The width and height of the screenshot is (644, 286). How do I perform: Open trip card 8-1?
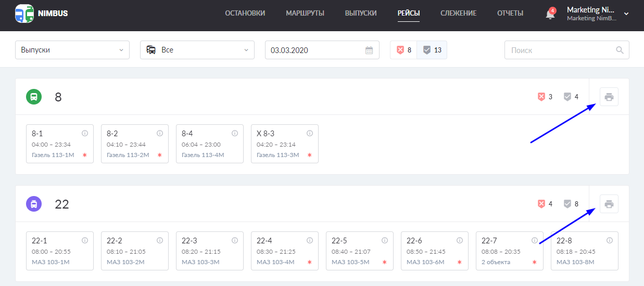60,144
